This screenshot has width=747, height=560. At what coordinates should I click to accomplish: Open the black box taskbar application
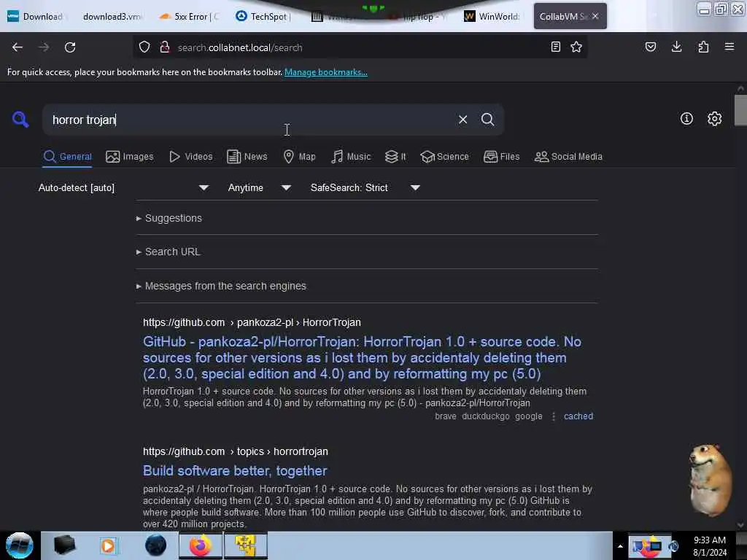(64, 545)
